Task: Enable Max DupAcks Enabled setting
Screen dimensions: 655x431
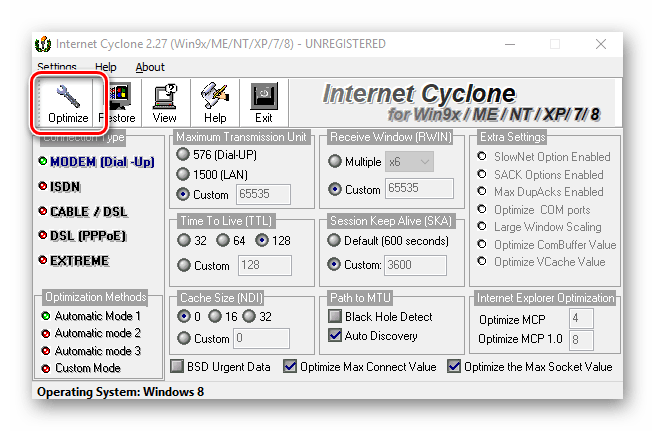Action: click(482, 191)
